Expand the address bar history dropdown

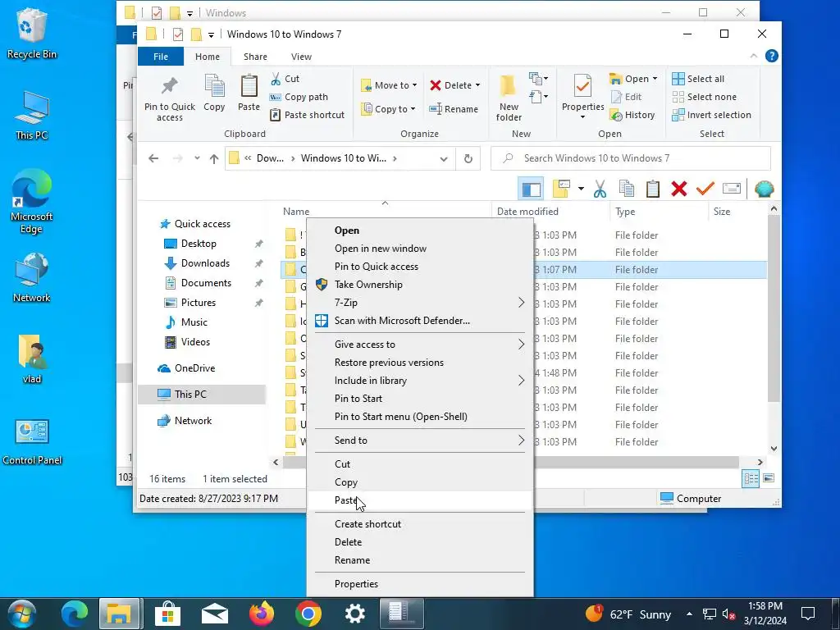pos(444,158)
